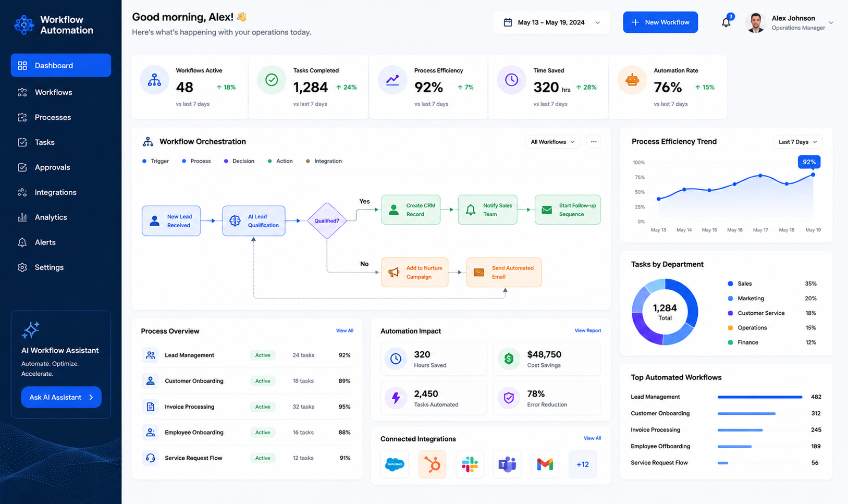Click the Salesforce integration icon
Screen dimensions: 848x504
(395, 464)
